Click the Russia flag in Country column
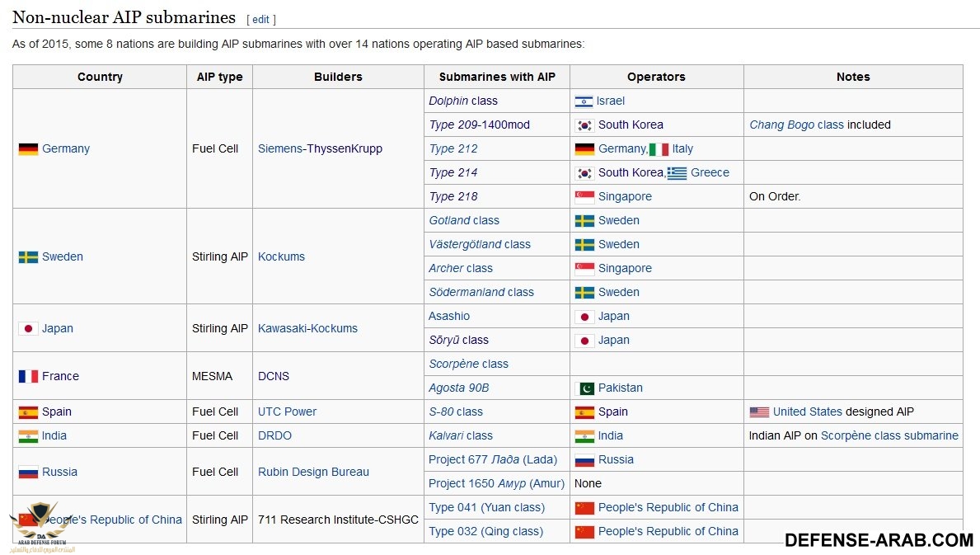 coord(28,473)
